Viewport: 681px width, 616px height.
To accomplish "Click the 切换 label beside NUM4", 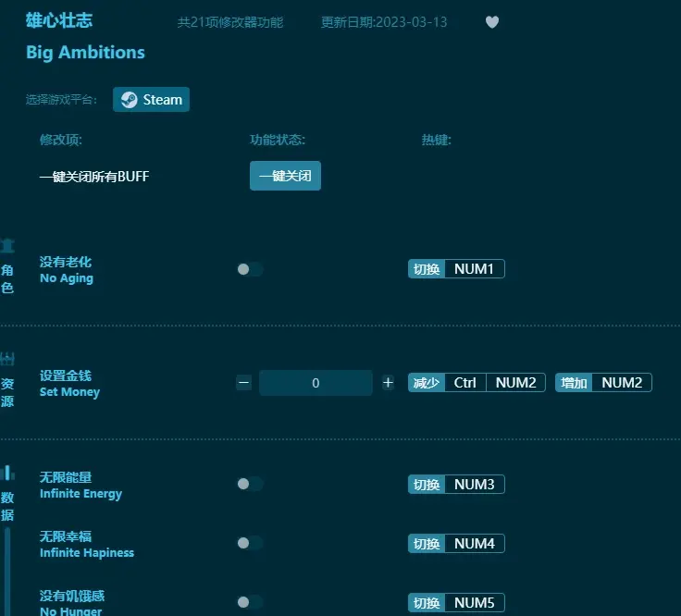I will coord(427,543).
